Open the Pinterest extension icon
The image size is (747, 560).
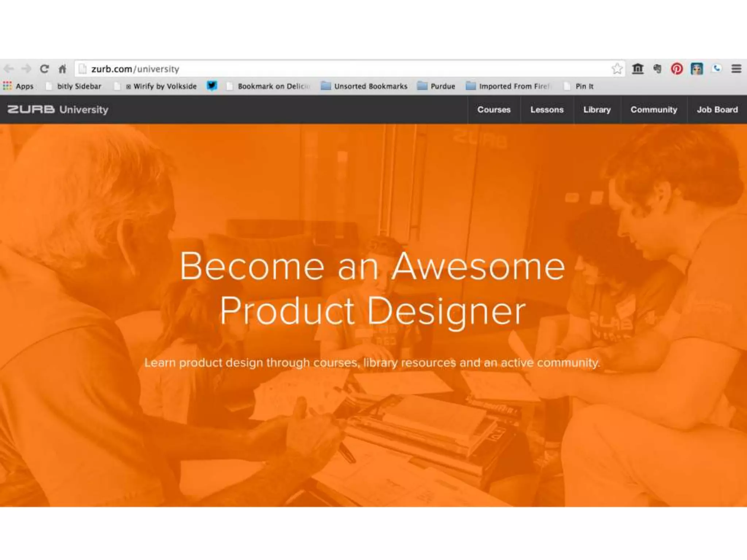pyautogui.click(x=677, y=69)
